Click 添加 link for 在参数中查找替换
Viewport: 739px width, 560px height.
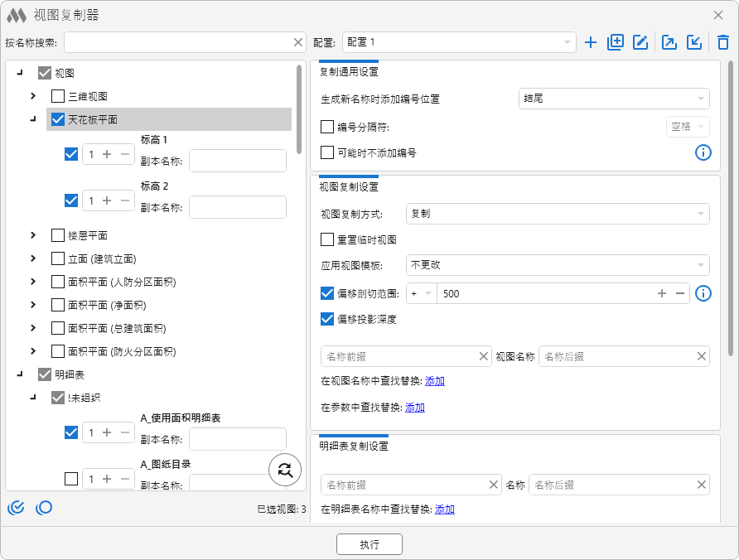[x=414, y=408]
